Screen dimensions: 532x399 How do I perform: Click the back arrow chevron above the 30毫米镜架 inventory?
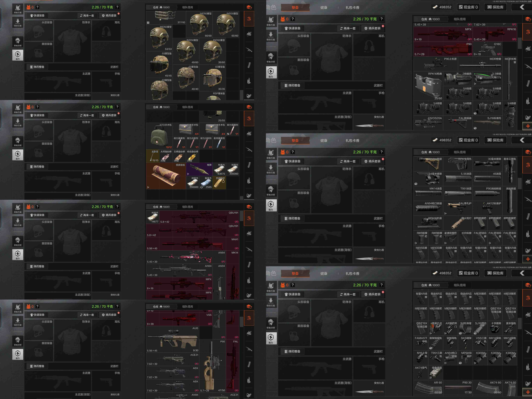tap(522, 140)
